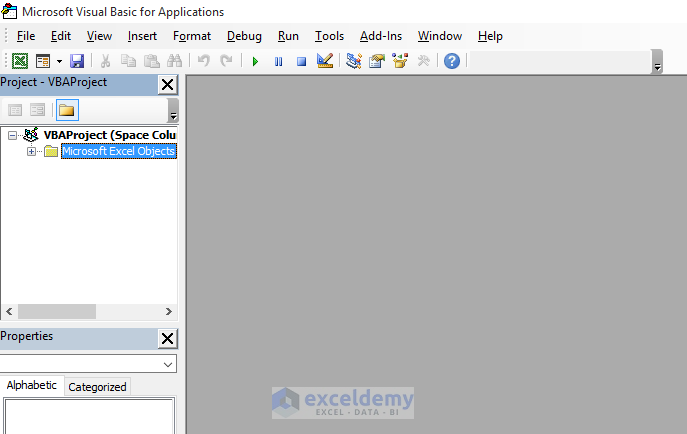Open the Run menu
This screenshot has height=434, width=687.
(x=288, y=36)
